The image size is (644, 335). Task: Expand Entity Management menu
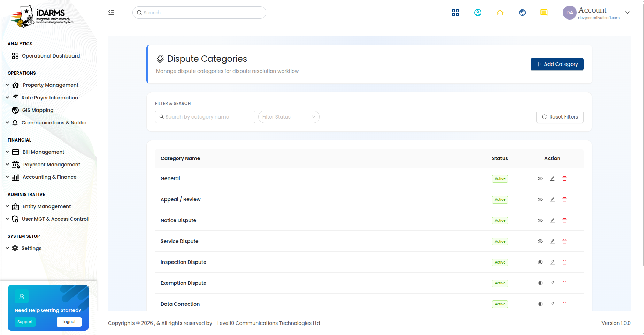[7, 206]
